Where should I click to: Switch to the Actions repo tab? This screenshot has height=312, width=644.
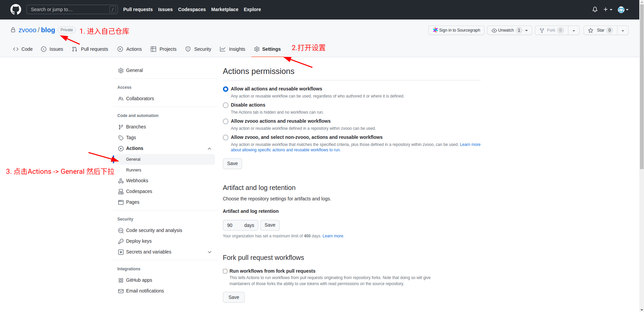tap(130, 49)
